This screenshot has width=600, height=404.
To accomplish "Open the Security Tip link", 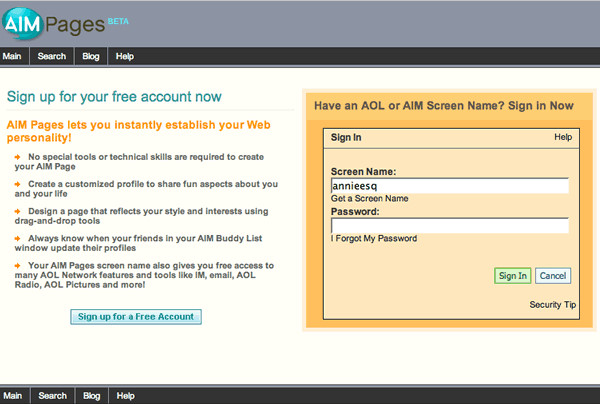I will point(553,305).
